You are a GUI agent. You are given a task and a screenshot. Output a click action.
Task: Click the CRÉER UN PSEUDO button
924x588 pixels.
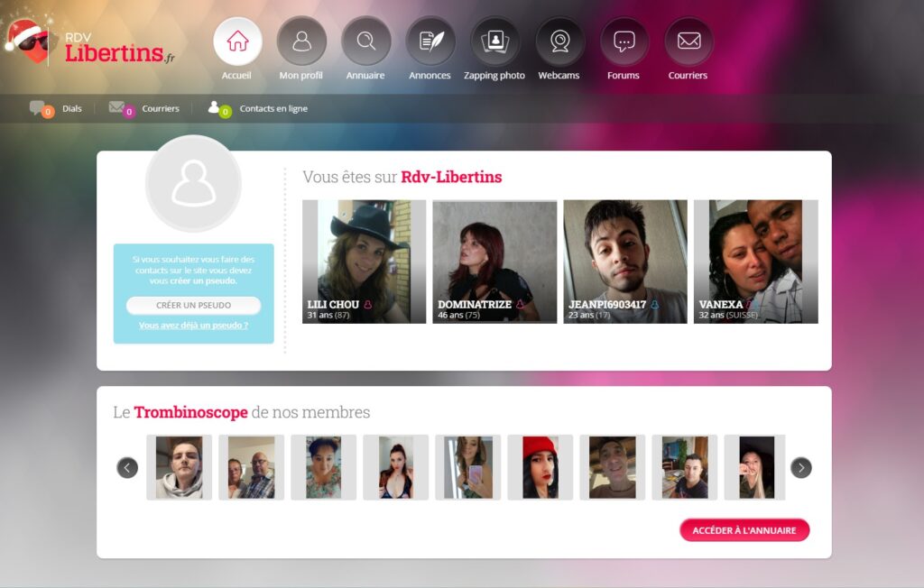[x=193, y=305]
